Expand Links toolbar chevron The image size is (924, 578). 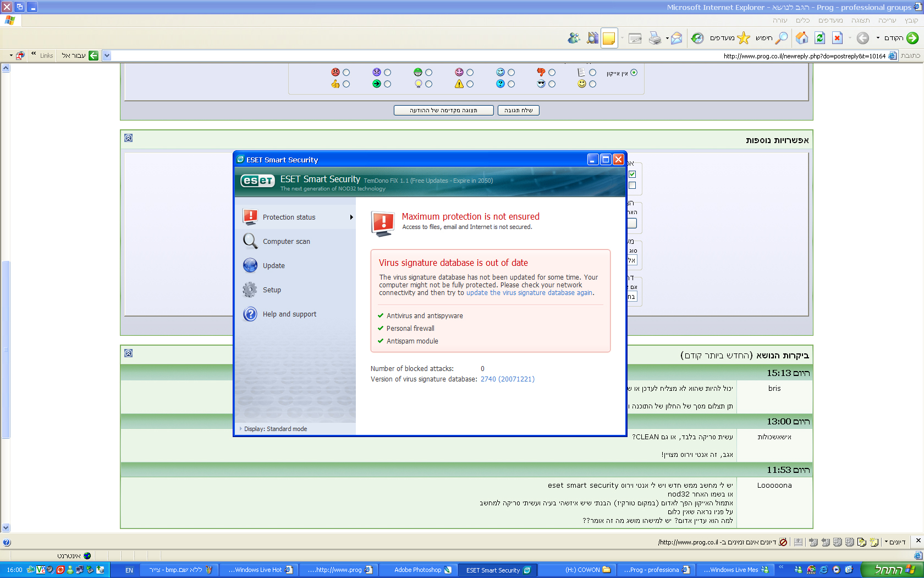click(34, 53)
